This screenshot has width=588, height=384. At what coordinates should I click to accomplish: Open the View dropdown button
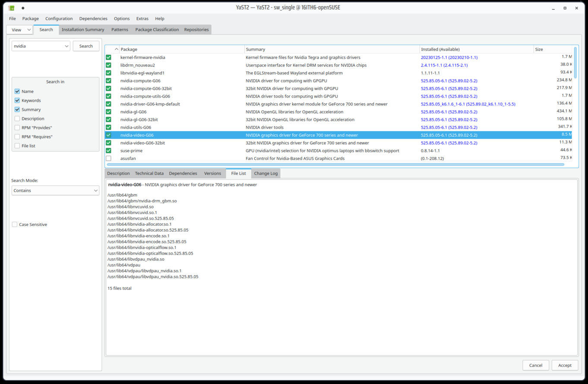pos(20,30)
